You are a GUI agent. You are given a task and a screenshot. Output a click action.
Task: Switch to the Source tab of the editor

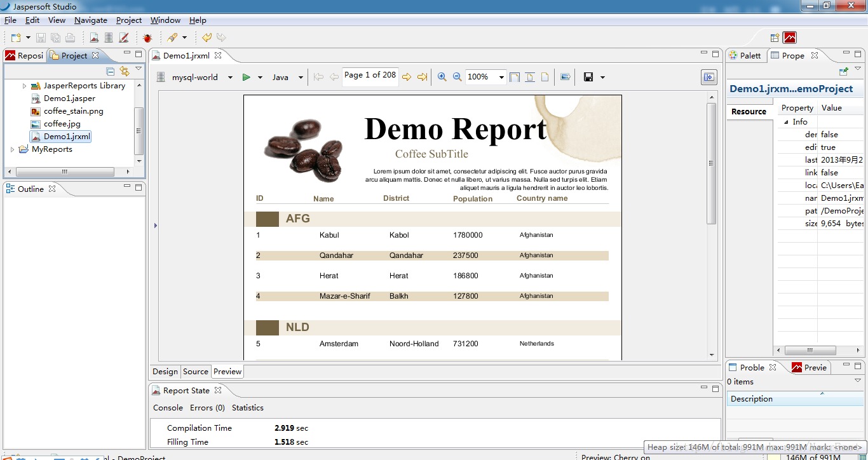pos(195,371)
